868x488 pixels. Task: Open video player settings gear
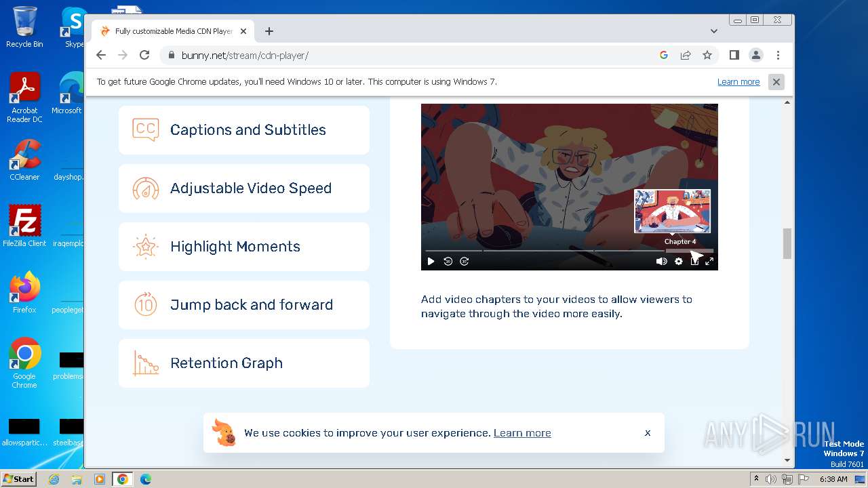(x=678, y=262)
